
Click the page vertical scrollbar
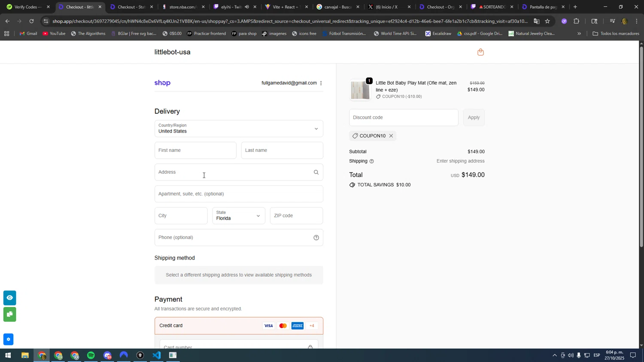click(x=641, y=146)
